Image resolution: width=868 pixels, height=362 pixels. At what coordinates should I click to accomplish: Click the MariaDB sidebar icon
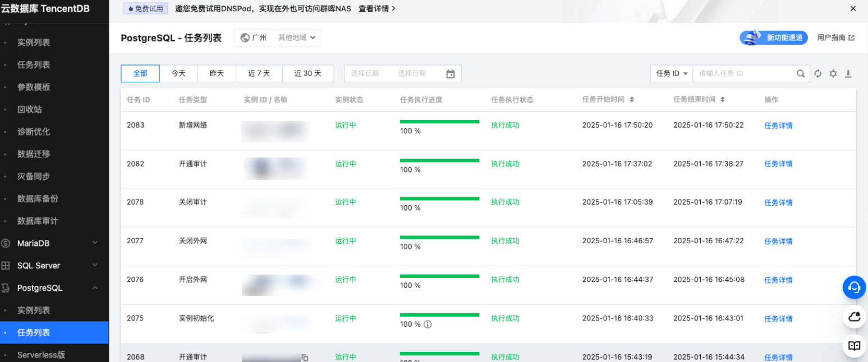pos(6,243)
